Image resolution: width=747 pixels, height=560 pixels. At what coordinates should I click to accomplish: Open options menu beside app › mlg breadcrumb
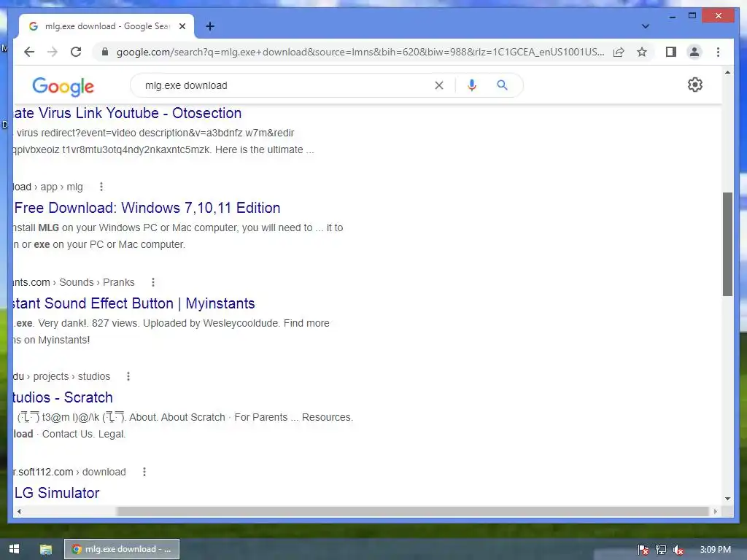pyautogui.click(x=101, y=187)
